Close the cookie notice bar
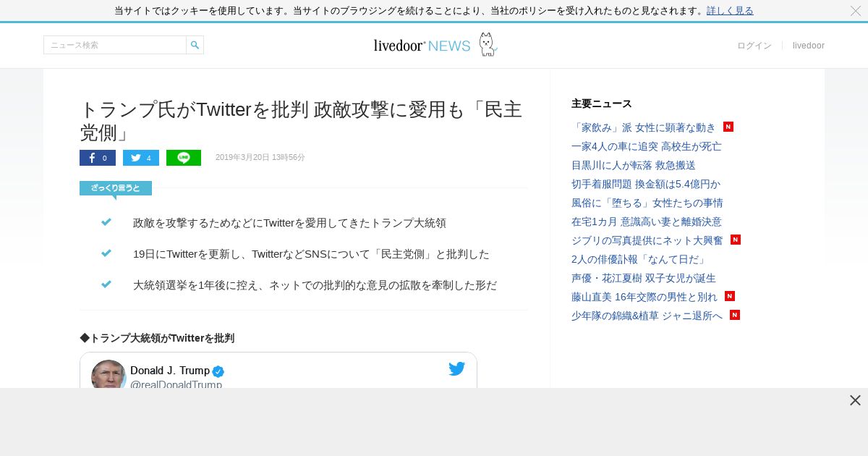Screen dimensions: 868x456 (856, 11)
